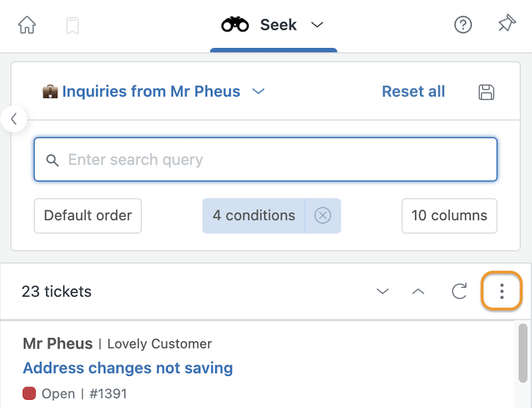The width and height of the screenshot is (532, 408).
Task: Open the Address changes not saving ticket
Action: (x=128, y=368)
